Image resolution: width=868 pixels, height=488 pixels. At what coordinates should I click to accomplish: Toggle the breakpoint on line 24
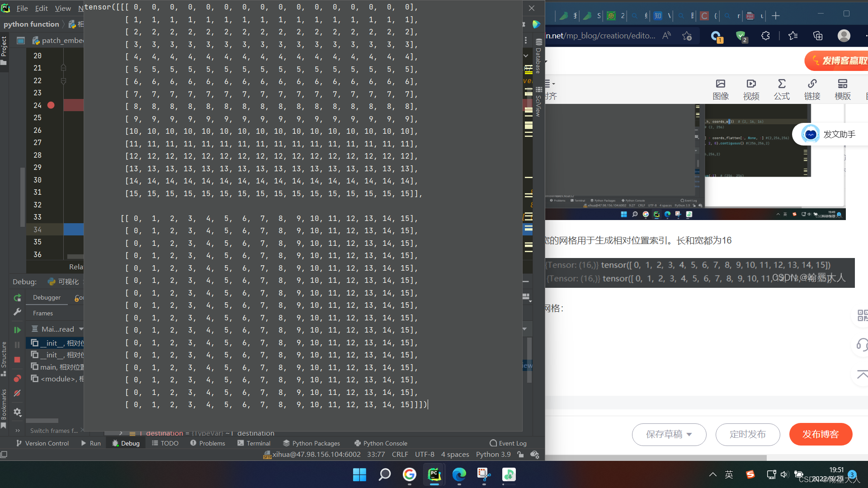tap(51, 105)
